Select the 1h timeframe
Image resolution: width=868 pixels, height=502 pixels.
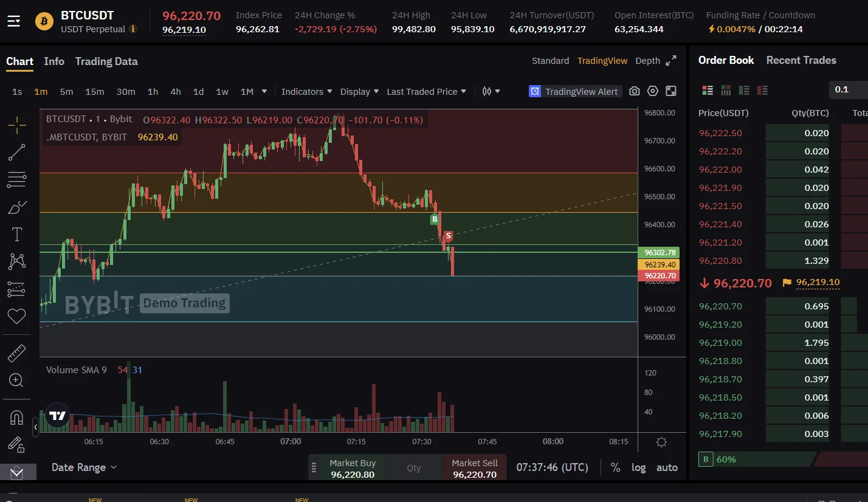pyautogui.click(x=153, y=92)
